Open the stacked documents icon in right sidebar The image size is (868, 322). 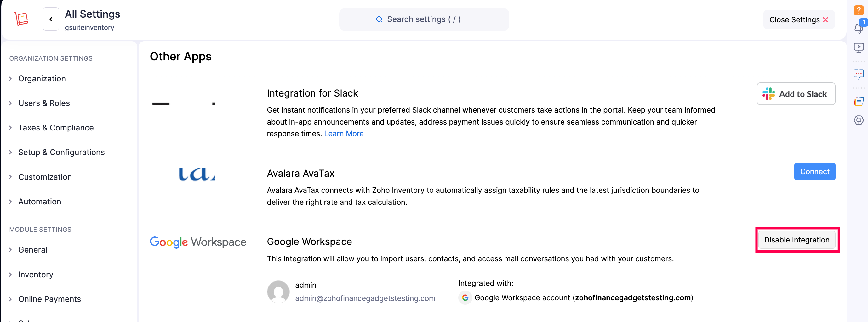pos(858,101)
